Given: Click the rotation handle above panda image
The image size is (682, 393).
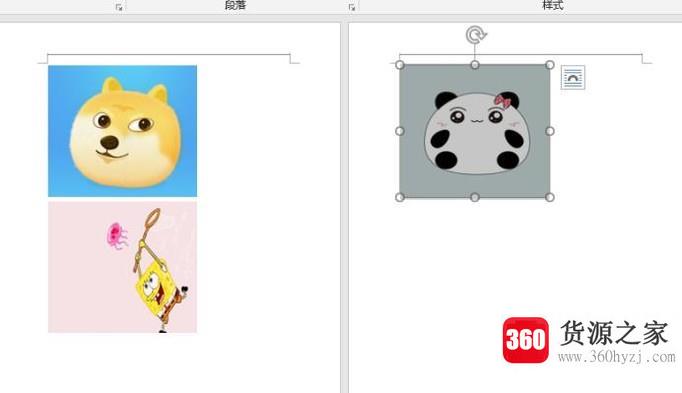Looking at the screenshot, I should (476, 35).
